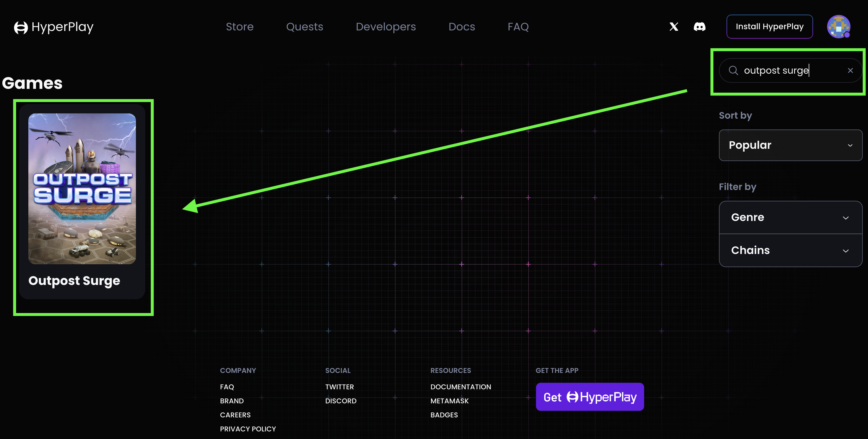Go to the Store menu item
Image resolution: width=868 pixels, height=439 pixels.
pos(240,27)
